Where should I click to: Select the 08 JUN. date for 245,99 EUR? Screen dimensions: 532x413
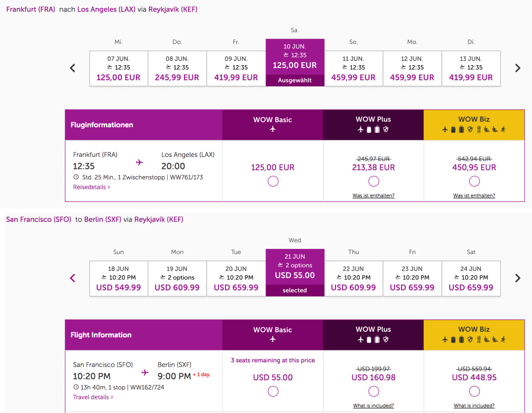pyautogui.click(x=177, y=68)
